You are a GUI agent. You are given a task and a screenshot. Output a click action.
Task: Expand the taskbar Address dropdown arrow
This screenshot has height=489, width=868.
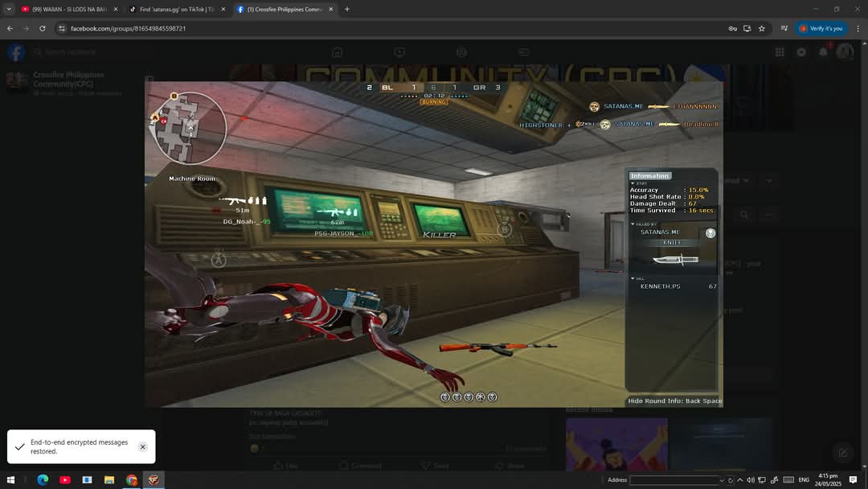(x=721, y=480)
